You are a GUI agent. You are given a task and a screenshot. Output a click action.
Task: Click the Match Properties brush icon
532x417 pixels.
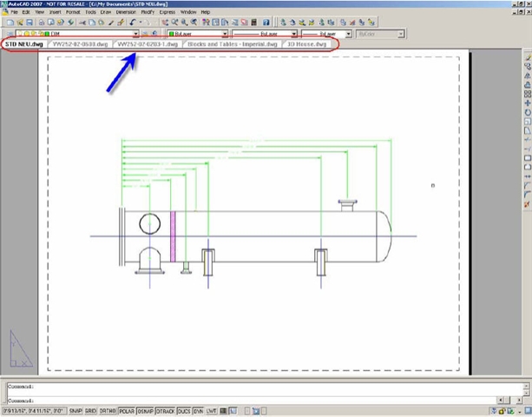tap(111, 23)
